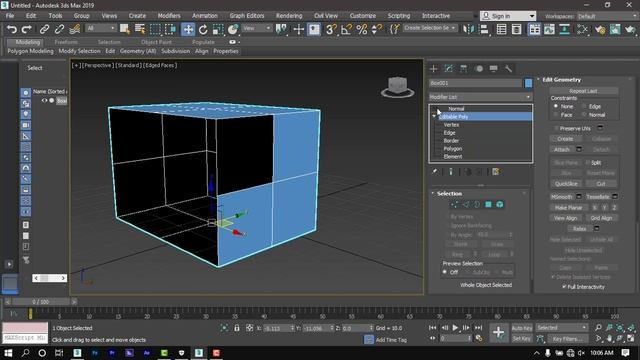This screenshot has height=360, width=640.
Task: Select the Face constraint radio button
Action: tap(556, 115)
